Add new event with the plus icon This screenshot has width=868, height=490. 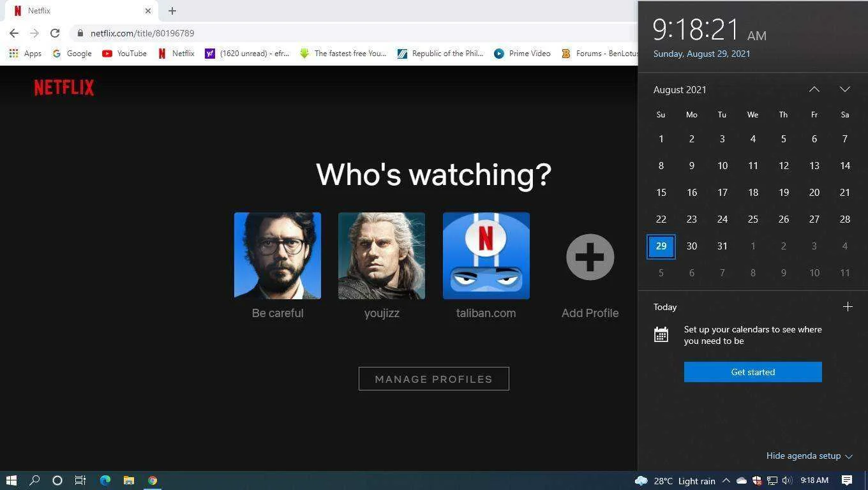pyautogui.click(x=848, y=307)
